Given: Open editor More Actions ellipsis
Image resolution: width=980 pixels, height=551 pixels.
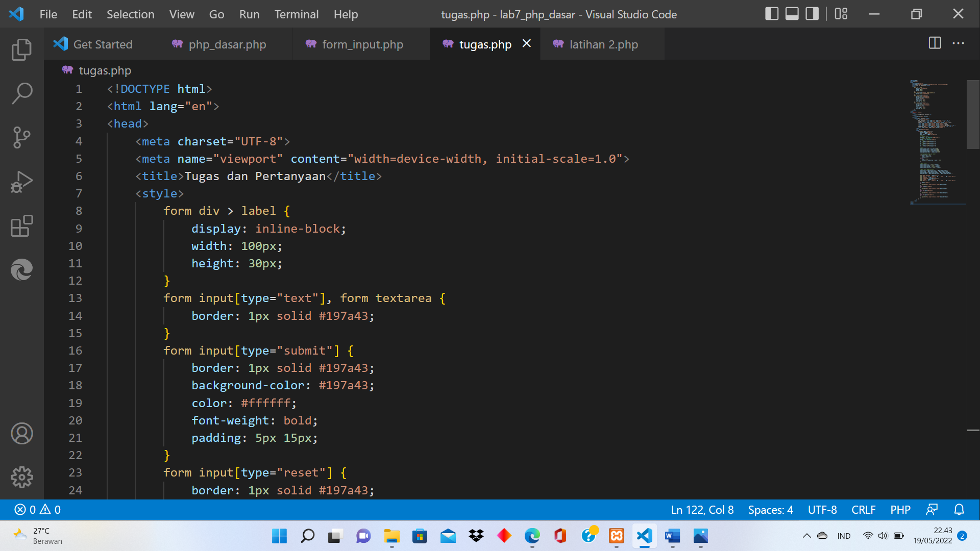Looking at the screenshot, I should point(959,43).
